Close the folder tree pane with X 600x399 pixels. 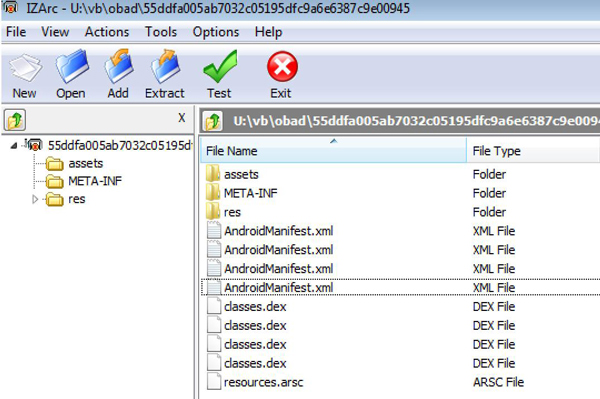(182, 118)
